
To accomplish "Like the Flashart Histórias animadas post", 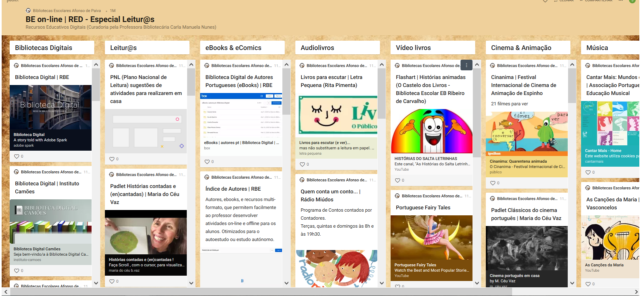I will pos(398,180).
